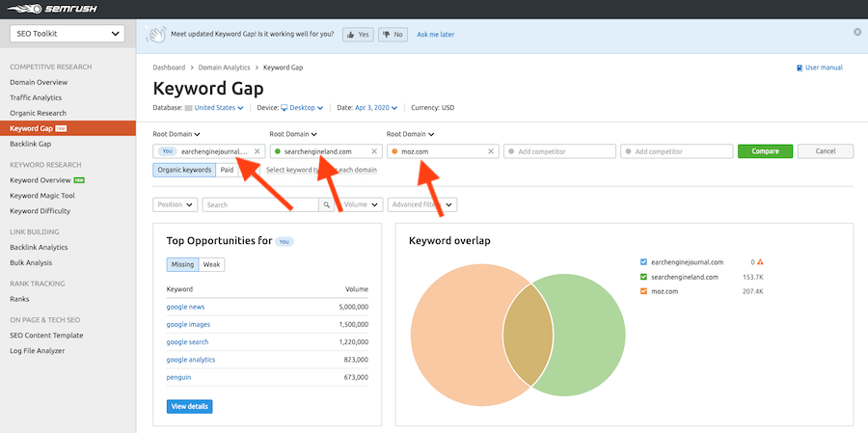This screenshot has height=433, width=868.
Task: Go to Domain Overview in sidebar
Action: (39, 83)
